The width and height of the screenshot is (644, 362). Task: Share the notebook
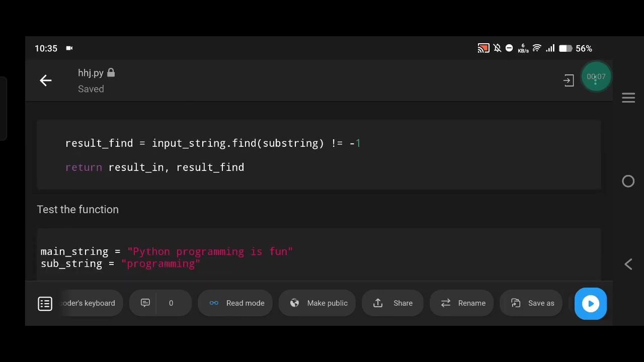click(392, 303)
